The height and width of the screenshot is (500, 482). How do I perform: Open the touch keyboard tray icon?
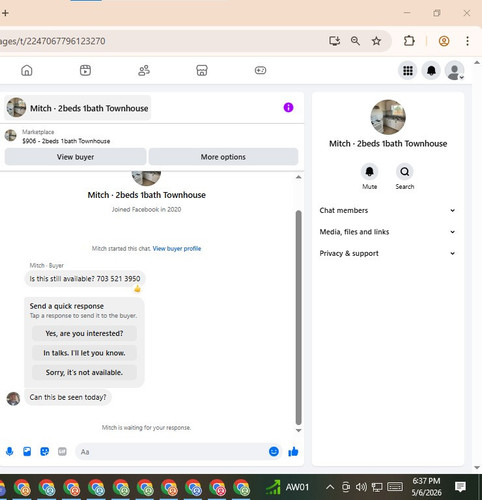395,487
